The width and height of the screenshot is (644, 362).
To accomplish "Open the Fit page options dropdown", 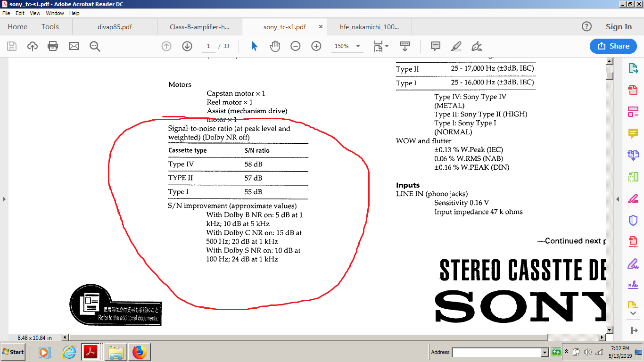I will pos(381,46).
